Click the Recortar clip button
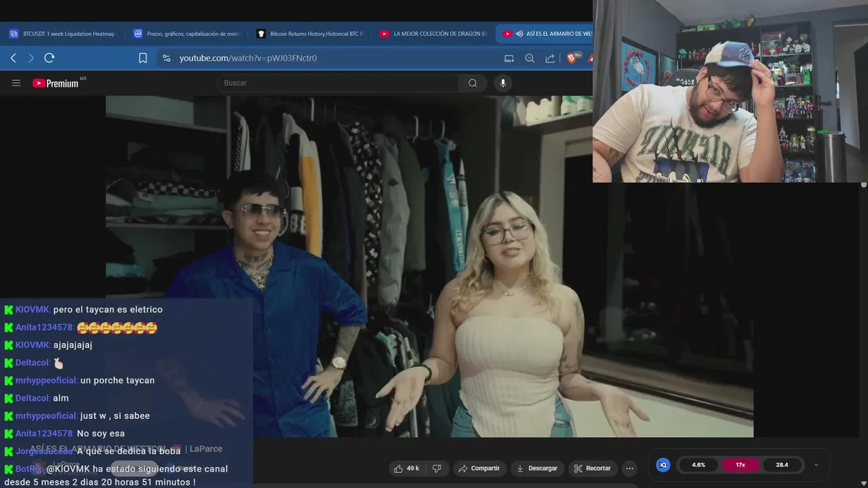The width and height of the screenshot is (868, 488). point(592,468)
